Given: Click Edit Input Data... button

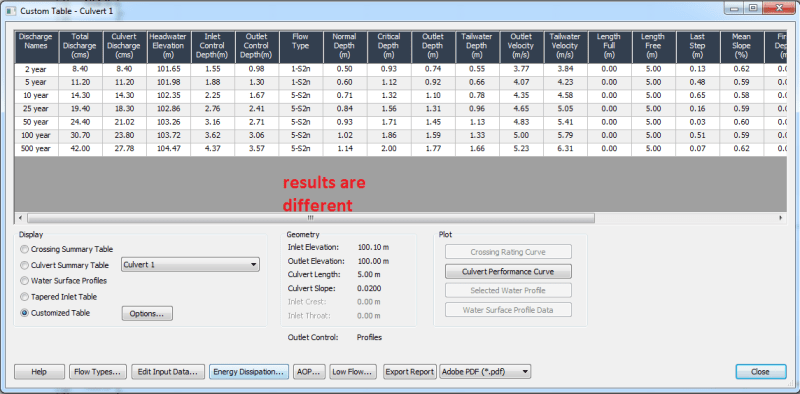Looking at the screenshot, I should [168, 372].
